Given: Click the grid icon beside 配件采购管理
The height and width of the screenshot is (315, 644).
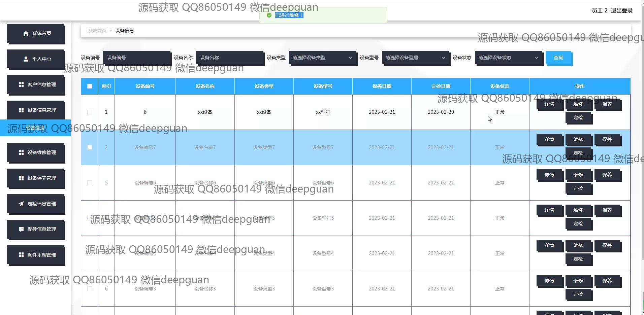Looking at the screenshot, I should coord(21,255).
